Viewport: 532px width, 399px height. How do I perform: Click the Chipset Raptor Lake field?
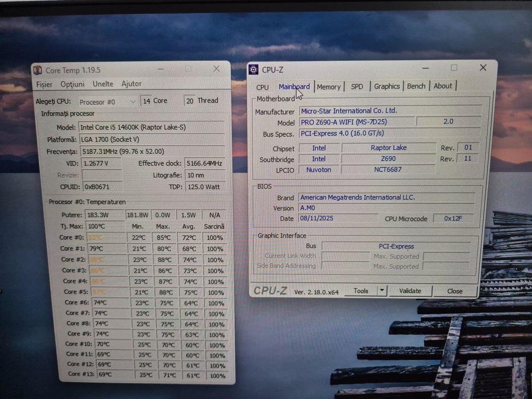click(x=388, y=148)
